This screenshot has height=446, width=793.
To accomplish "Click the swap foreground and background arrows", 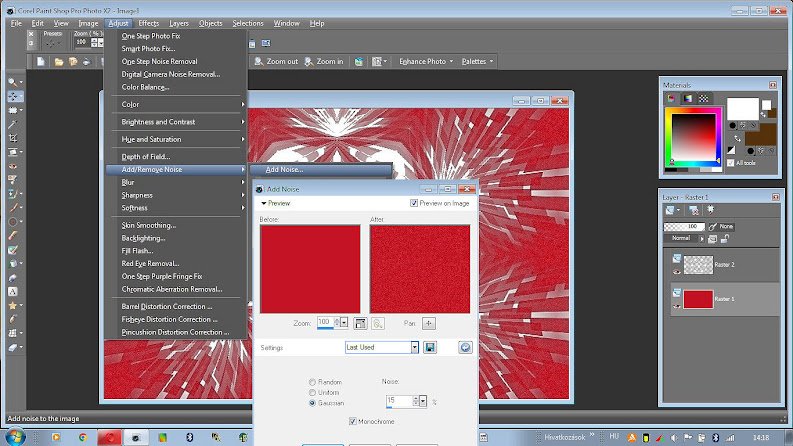I will click(x=737, y=138).
